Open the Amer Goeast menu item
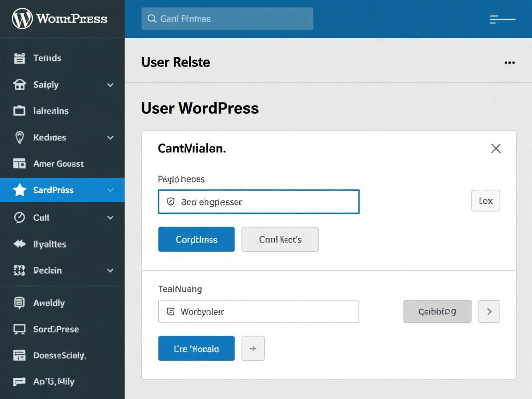Image resolution: width=532 pixels, height=399 pixels. click(58, 163)
